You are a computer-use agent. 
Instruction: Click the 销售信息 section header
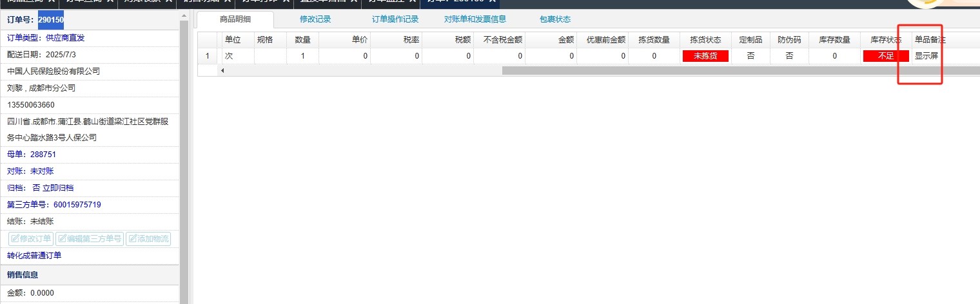(89, 275)
